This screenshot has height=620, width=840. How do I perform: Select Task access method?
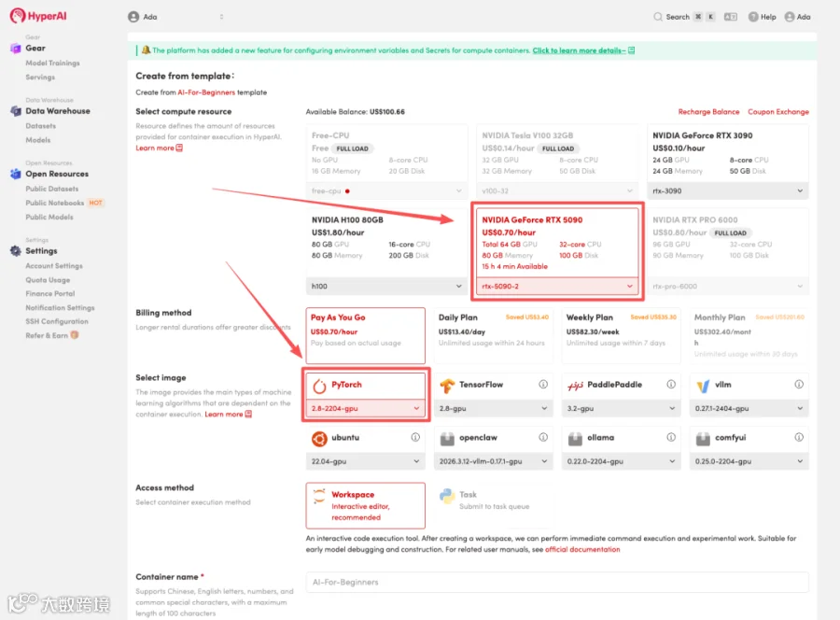pos(493,505)
